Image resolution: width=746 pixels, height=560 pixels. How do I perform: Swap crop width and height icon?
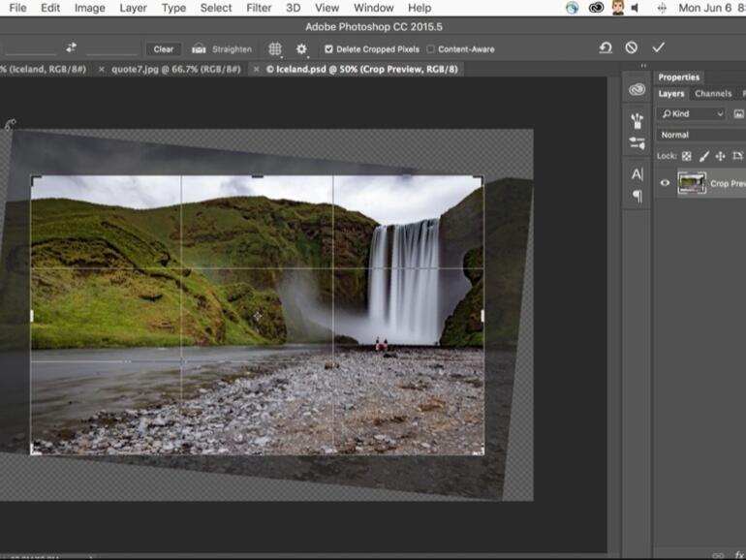71,47
